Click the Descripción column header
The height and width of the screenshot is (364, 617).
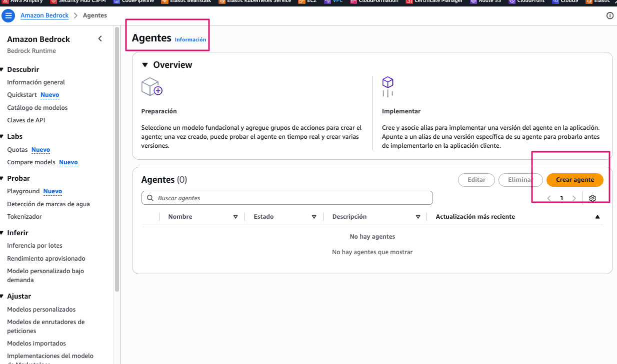coord(349,217)
